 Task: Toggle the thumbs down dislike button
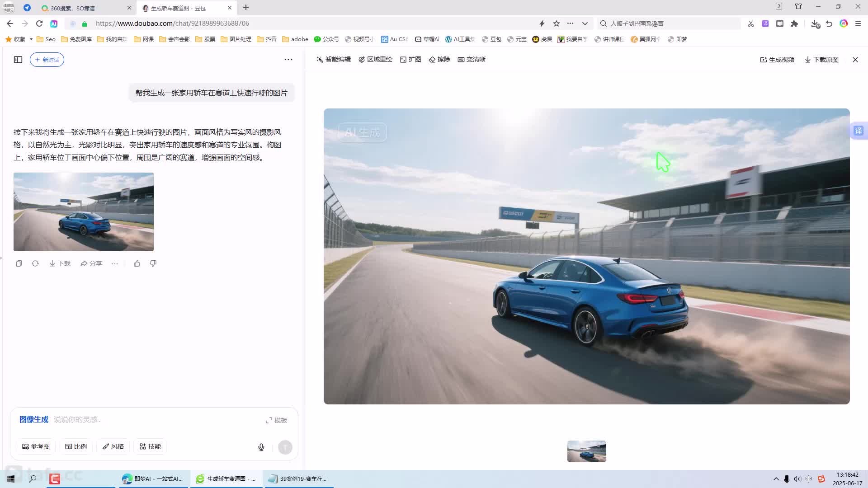coord(153,263)
